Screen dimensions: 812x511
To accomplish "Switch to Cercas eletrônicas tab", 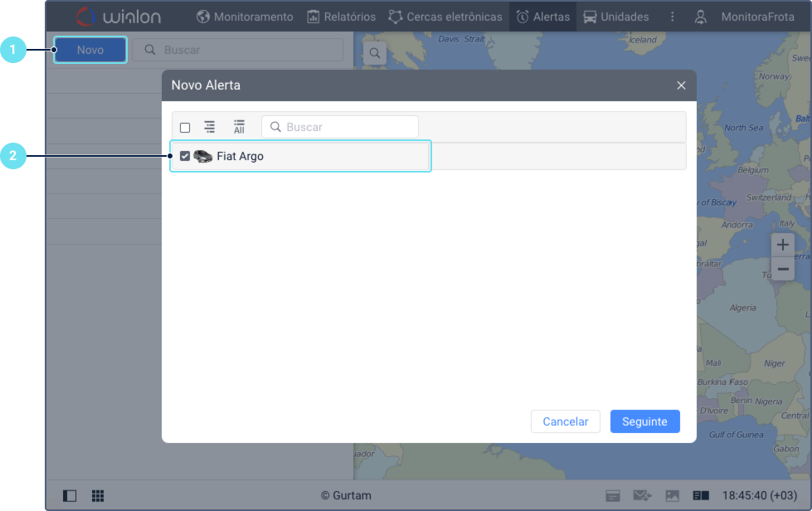I will 445,17.
